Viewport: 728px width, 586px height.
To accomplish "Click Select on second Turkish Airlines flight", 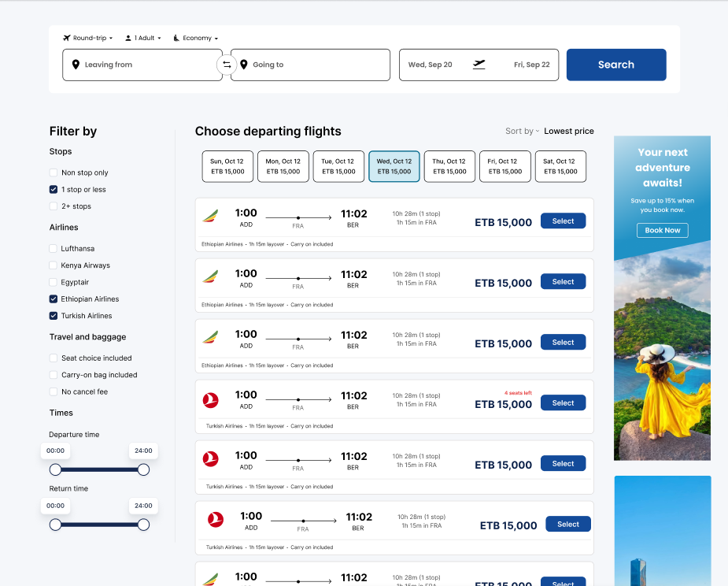I will [x=564, y=463].
